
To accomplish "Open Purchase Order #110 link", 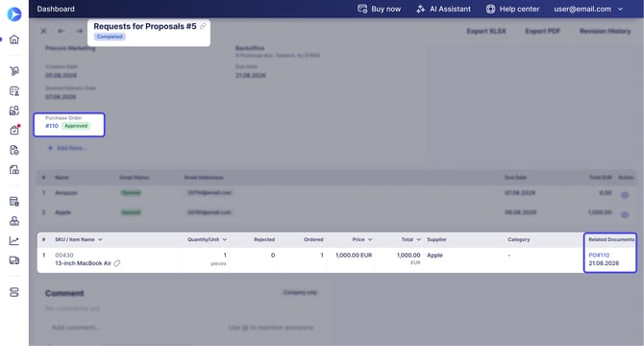I will click(52, 126).
